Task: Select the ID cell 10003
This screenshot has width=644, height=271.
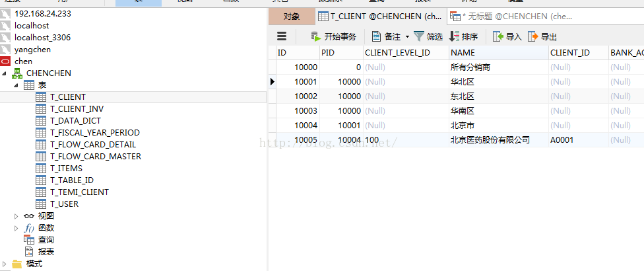Action: point(298,111)
